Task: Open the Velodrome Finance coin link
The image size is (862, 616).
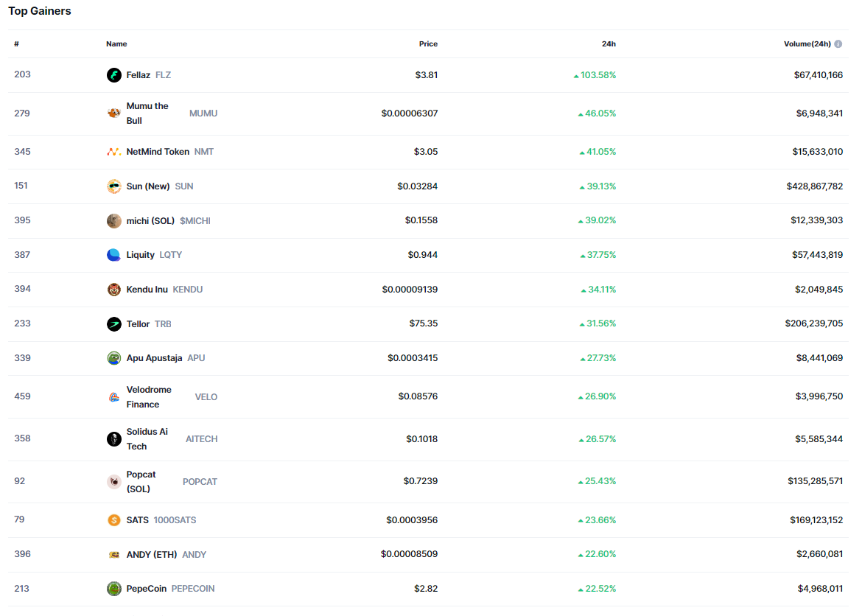Action: (x=148, y=397)
